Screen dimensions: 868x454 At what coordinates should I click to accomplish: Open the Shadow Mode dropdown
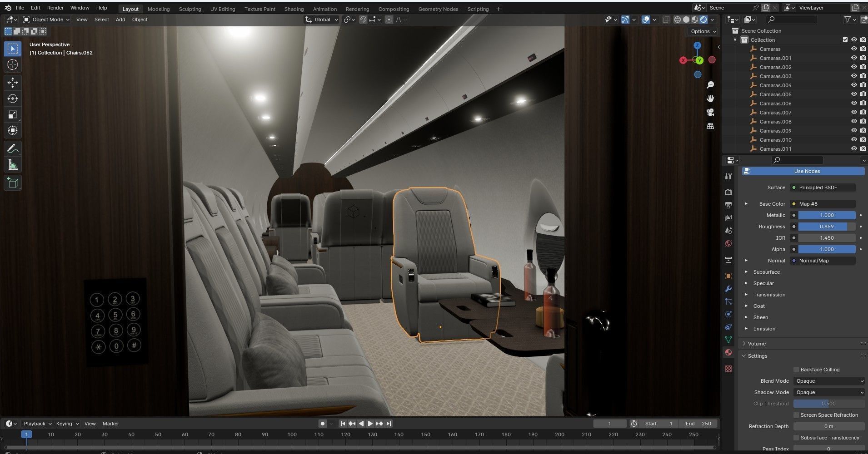click(x=829, y=392)
